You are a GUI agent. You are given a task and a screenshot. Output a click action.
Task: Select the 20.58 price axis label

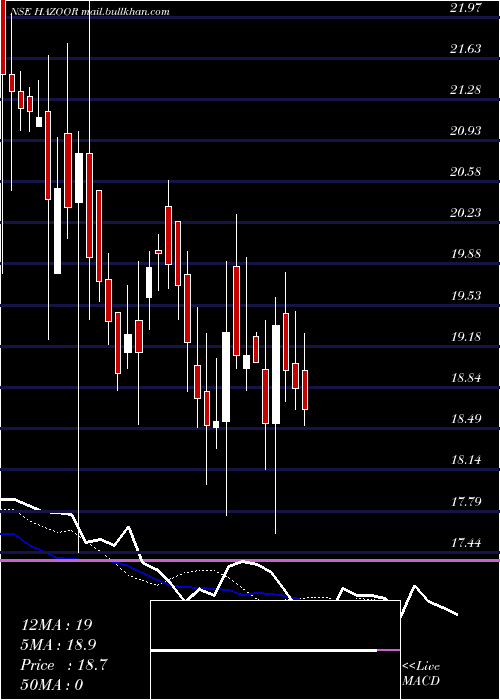[466, 171]
